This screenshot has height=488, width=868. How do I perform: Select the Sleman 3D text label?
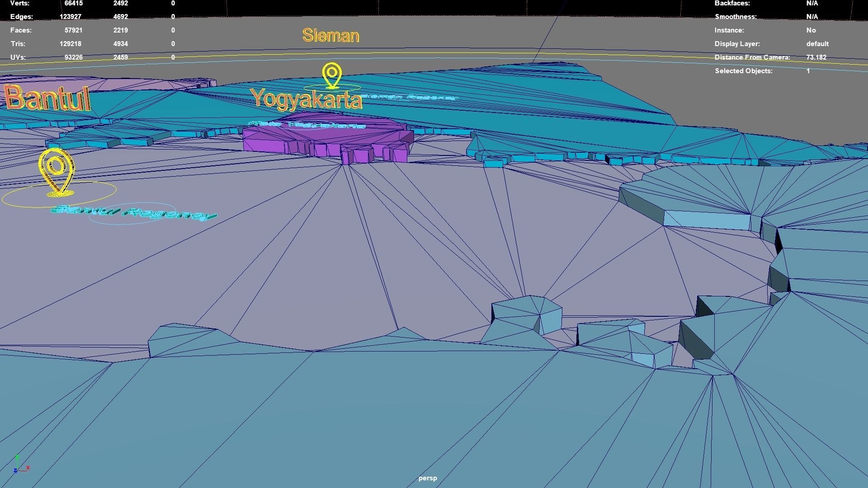tap(331, 36)
